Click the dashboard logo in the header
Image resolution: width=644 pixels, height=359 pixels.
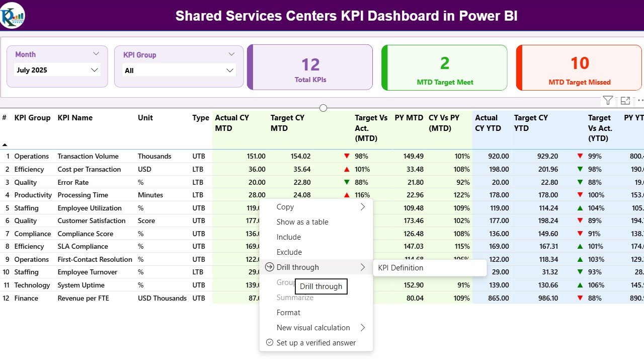13,15
